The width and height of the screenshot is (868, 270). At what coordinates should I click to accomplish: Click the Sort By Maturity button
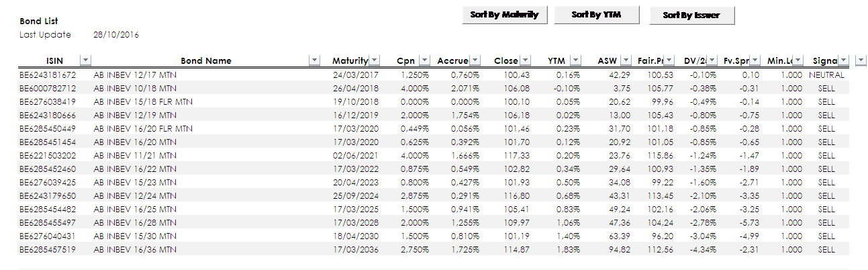coord(505,15)
